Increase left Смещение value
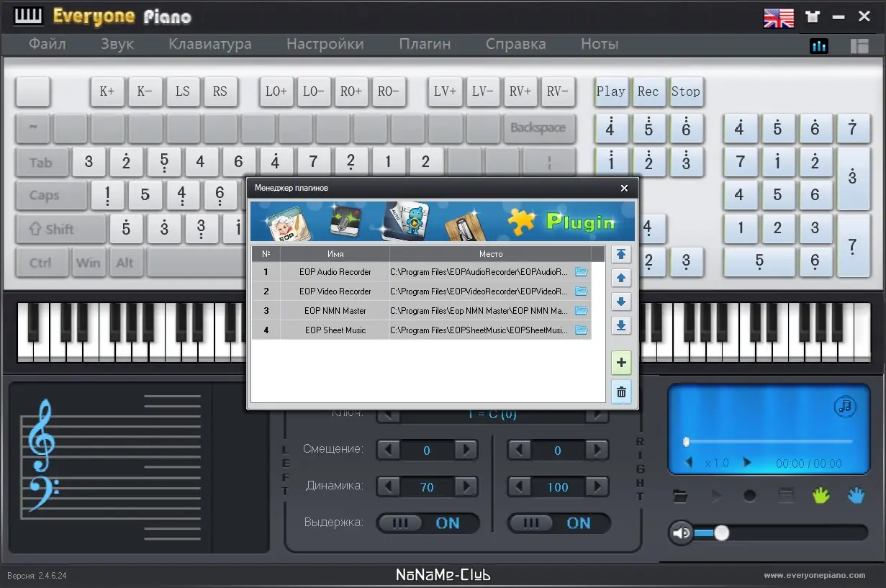 pos(466,451)
